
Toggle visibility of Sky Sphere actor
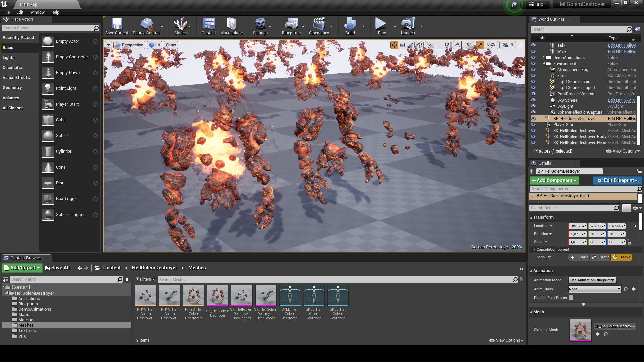533,100
